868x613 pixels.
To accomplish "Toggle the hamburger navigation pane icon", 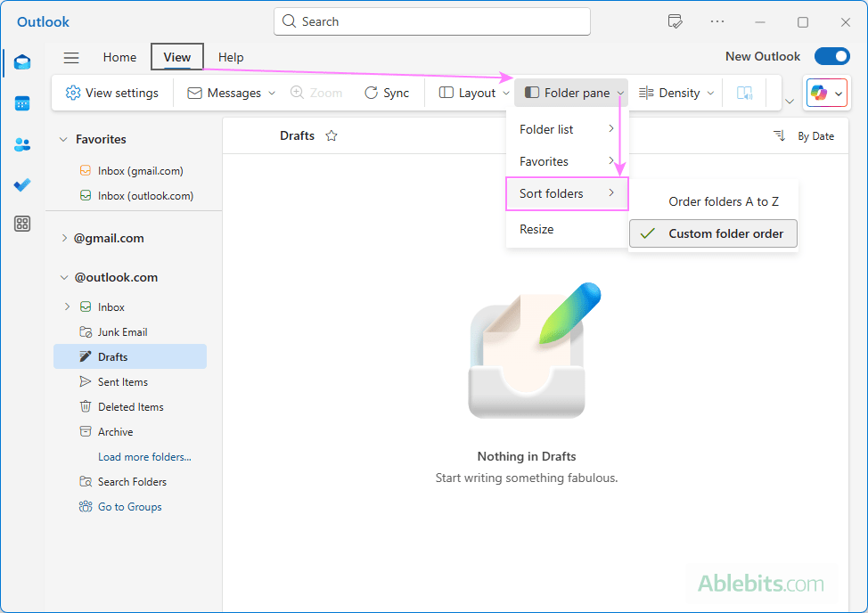I will coord(71,58).
